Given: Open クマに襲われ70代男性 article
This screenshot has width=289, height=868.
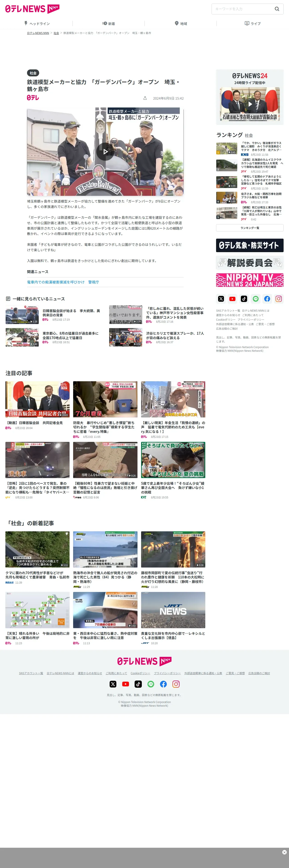Looking at the screenshot, I should tap(37, 558).
